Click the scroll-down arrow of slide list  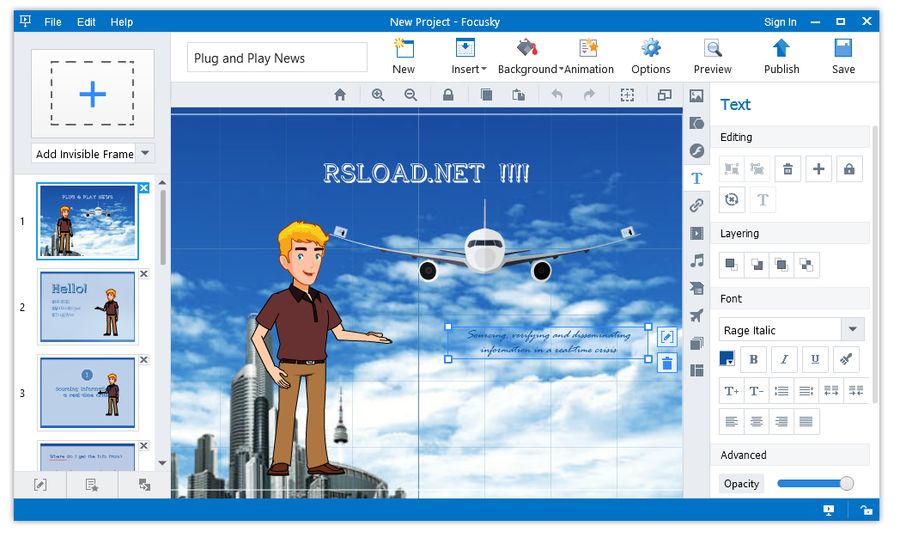tap(162, 463)
